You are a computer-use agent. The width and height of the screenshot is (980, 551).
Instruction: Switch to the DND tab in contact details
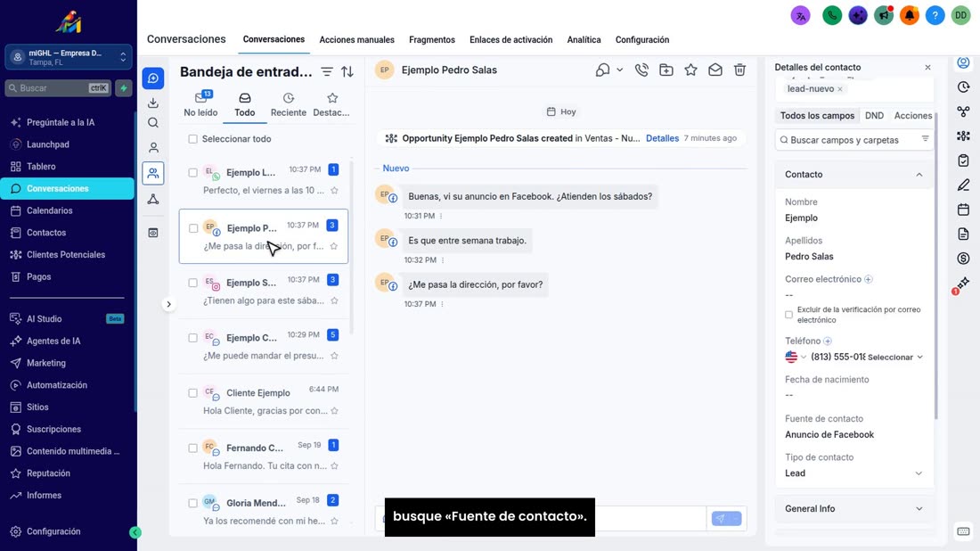[x=874, y=116]
